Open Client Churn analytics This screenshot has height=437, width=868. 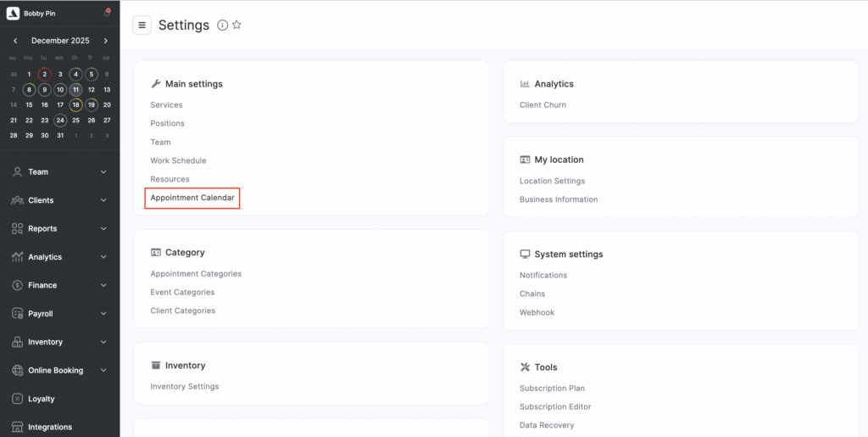tap(542, 105)
